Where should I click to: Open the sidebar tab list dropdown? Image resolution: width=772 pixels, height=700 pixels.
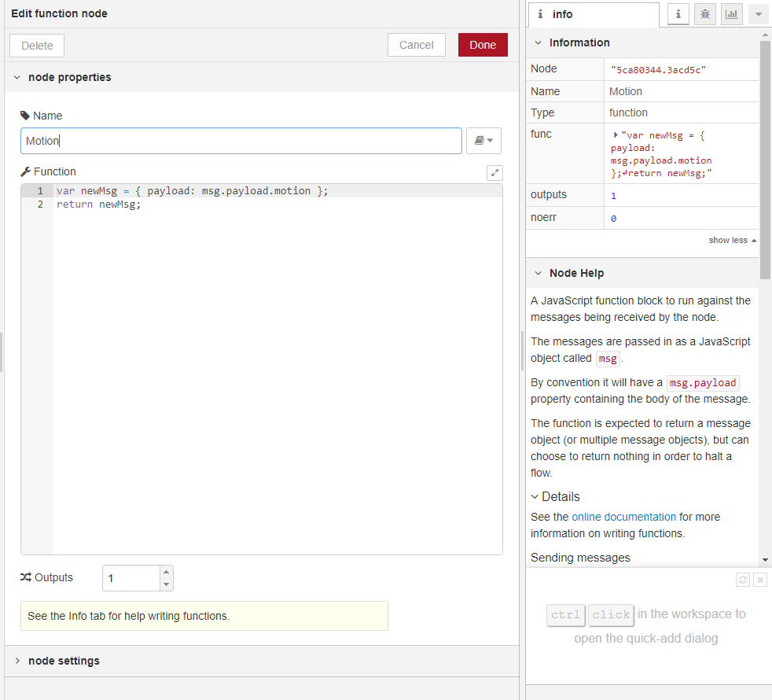click(x=758, y=14)
